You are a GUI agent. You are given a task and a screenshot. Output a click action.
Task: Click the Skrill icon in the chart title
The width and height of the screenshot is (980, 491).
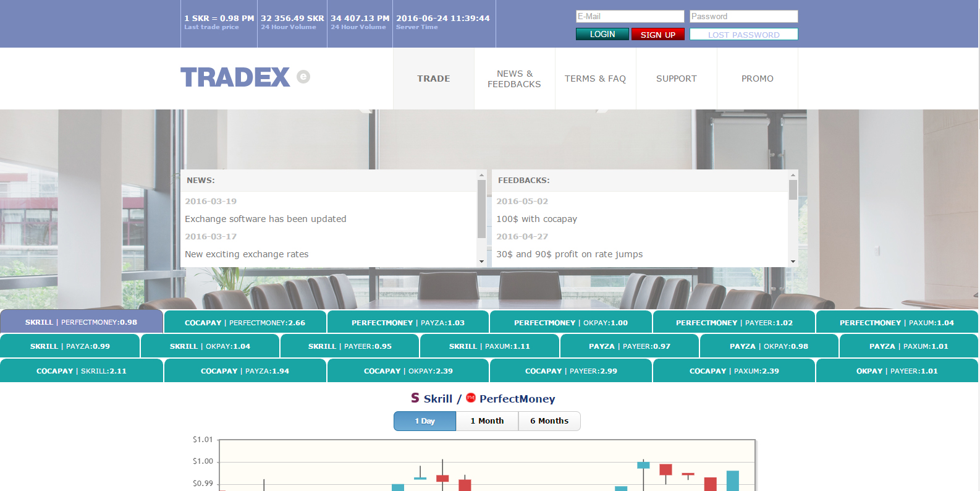point(415,398)
